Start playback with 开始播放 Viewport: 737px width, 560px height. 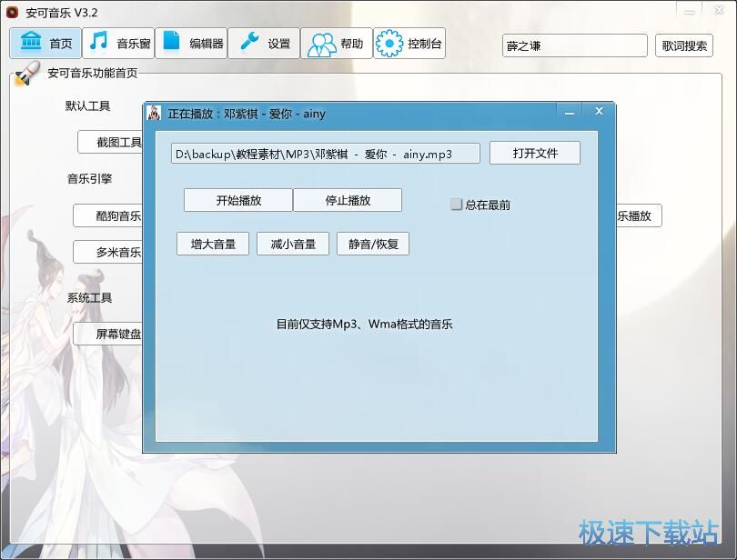click(x=238, y=200)
